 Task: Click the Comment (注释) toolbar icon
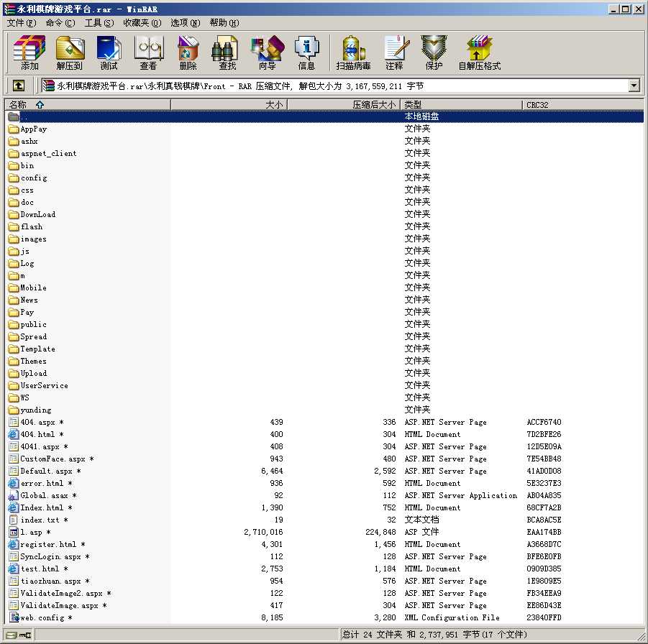395,52
